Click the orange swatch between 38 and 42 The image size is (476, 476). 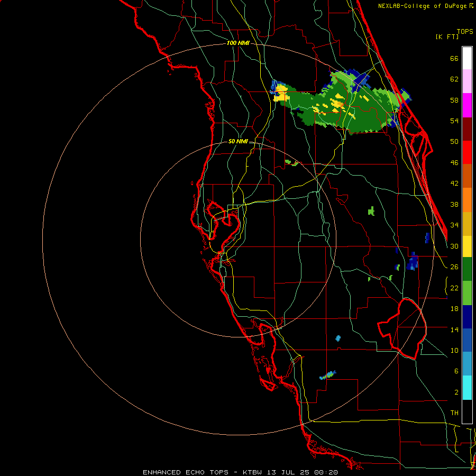pyautogui.click(x=467, y=200)
